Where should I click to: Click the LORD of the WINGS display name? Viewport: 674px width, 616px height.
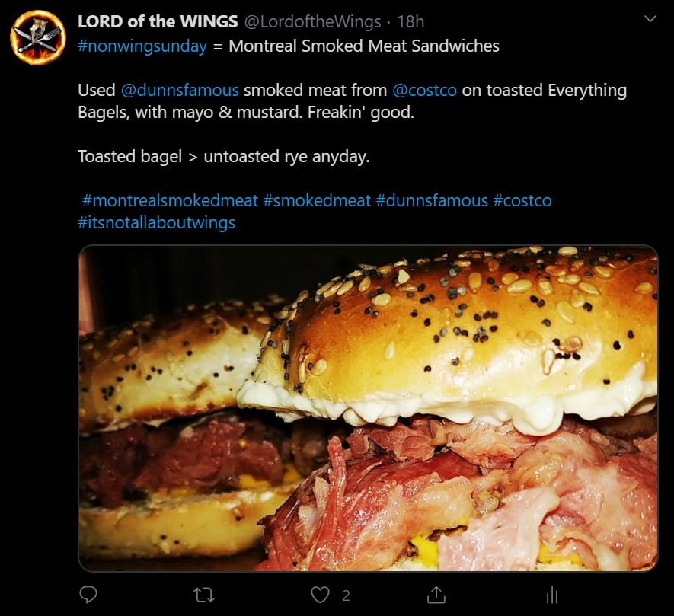pos(158,21)
